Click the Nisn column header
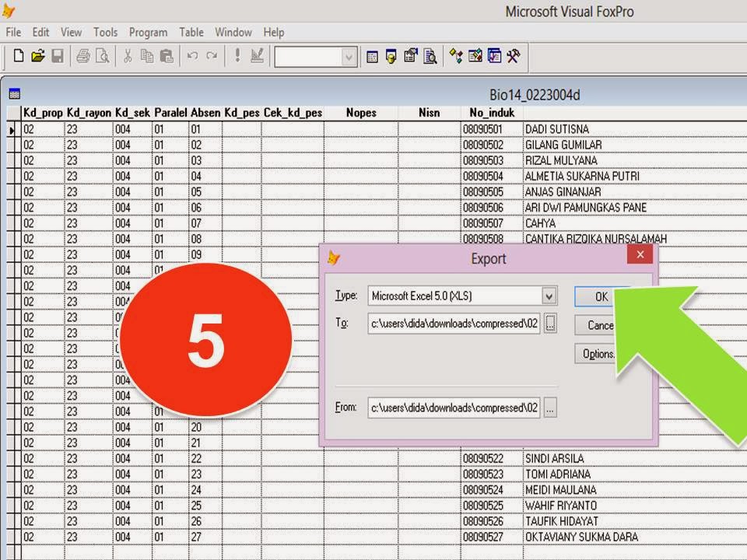 click(x=430, y=113)
